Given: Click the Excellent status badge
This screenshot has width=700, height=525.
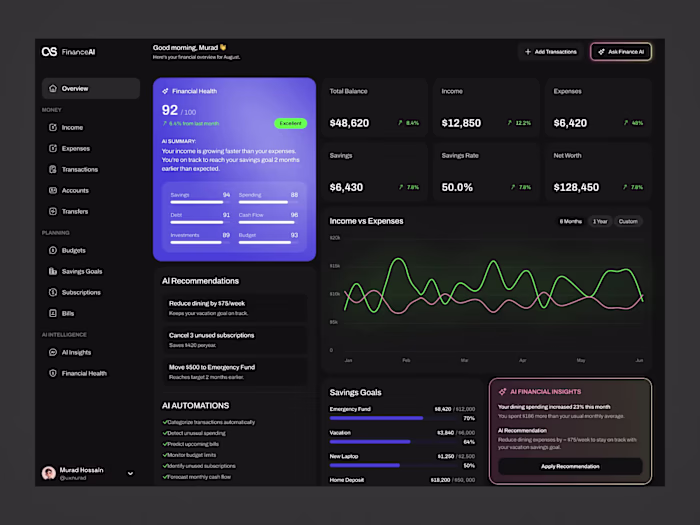Looking at the screenshot, I should point(290,123).
